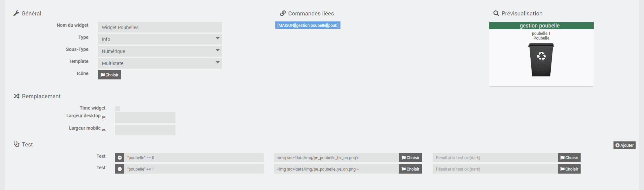Click the link icon beside Commandes liées
Screen dimensions: 644x190
[283, 13]
